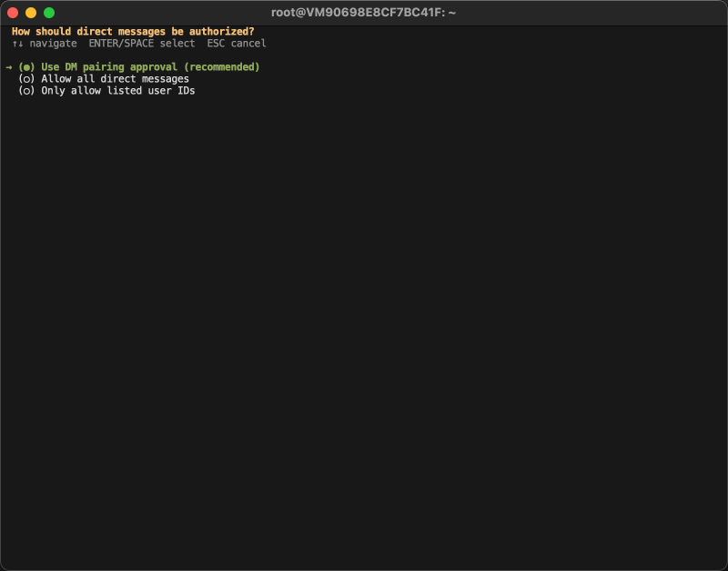Click the "How should direct messages be authorized?" heading
728x571 pixels.
(x=133, y=32)
